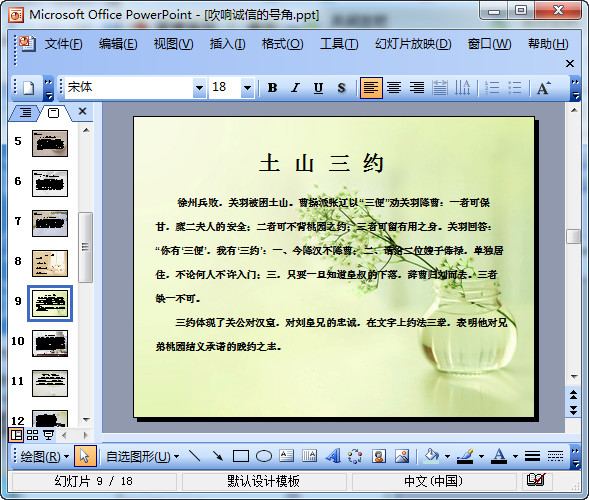Toggle bold formatting

click(273, 88)
